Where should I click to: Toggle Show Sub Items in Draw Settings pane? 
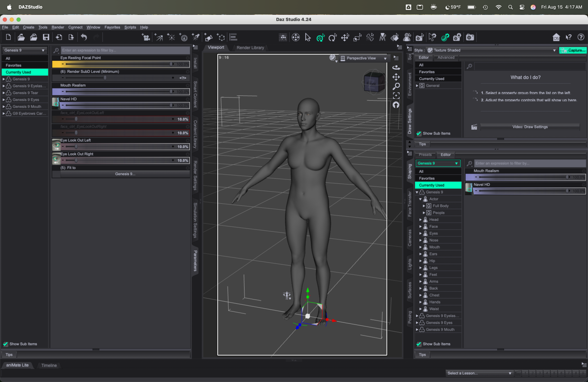[x=418, y=133]
